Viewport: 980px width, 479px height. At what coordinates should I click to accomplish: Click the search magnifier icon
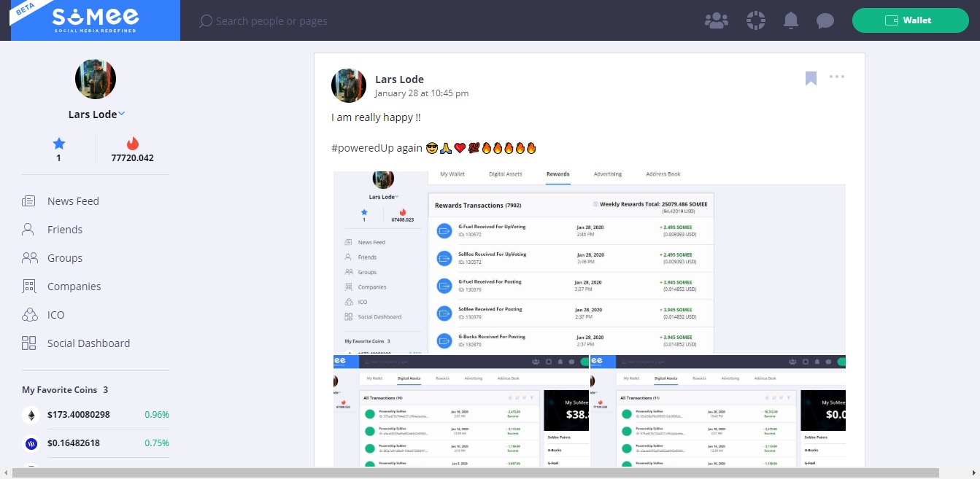(206, 21)
